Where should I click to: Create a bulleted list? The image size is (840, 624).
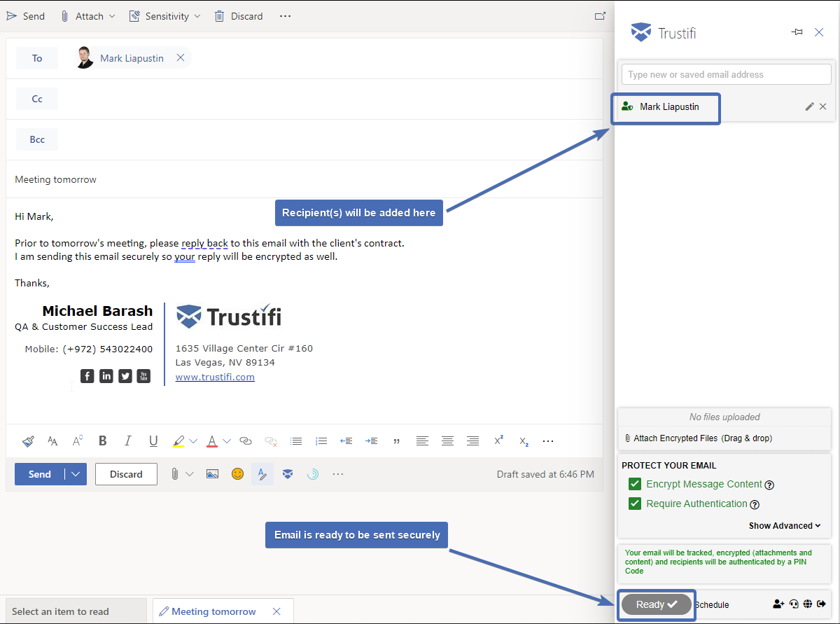click(296, 441)
